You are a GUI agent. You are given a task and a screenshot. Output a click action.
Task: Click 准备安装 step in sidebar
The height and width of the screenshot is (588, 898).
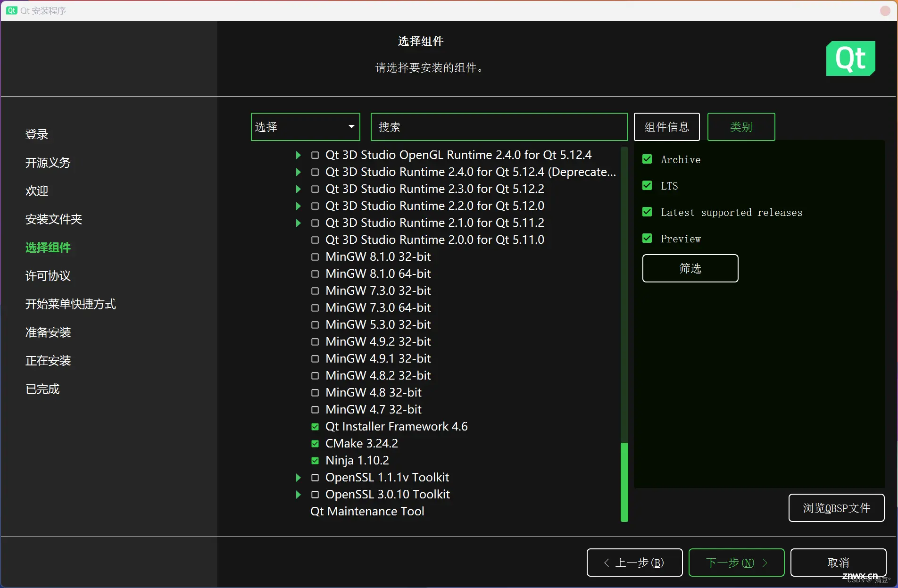pyautogui.click(x=48, y=332)
